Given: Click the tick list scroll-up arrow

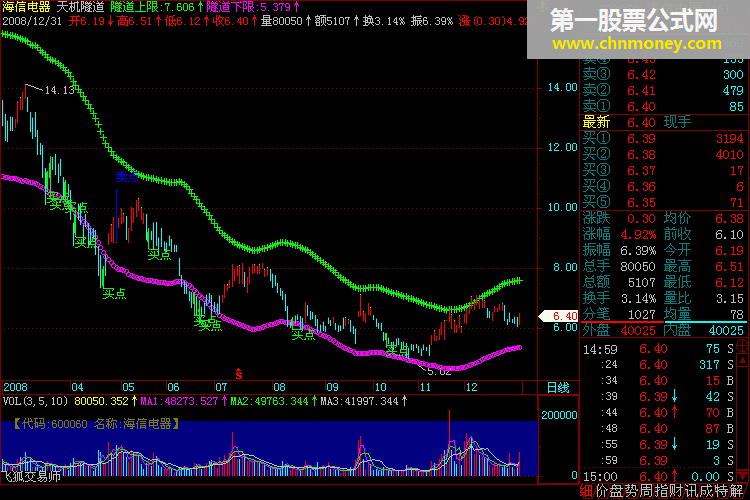Looking at the screenshot, I should coord(744,360).
